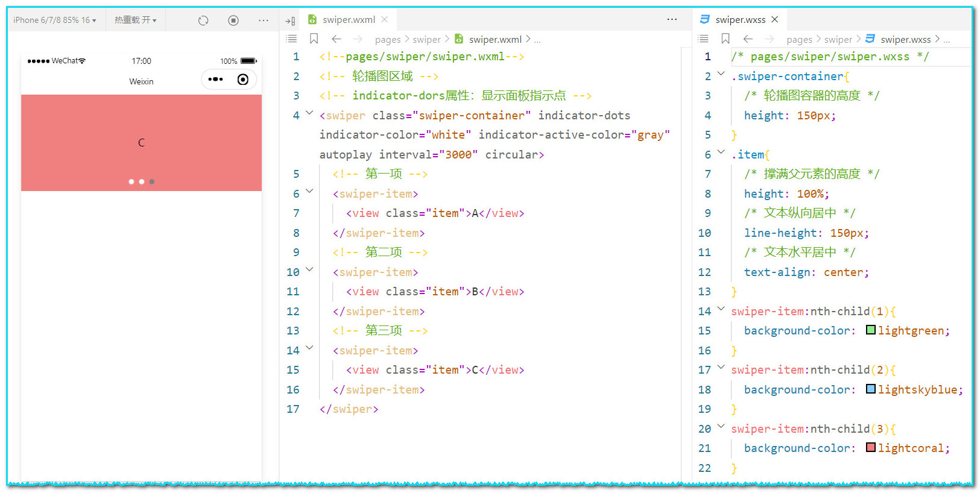
Task: Collapse the nth-child(1) rule at line 14
Action: 721,309
